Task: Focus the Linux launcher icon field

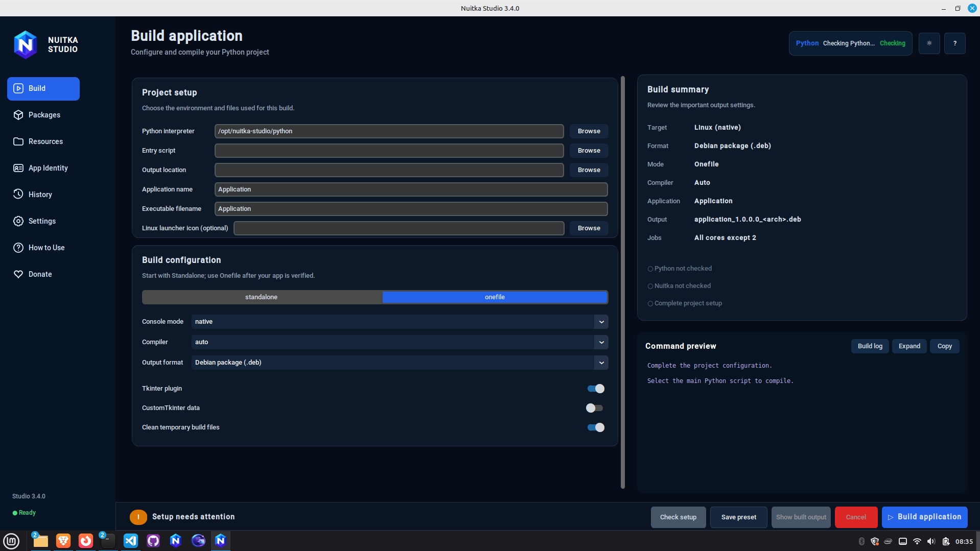Action: coord(399,228)
